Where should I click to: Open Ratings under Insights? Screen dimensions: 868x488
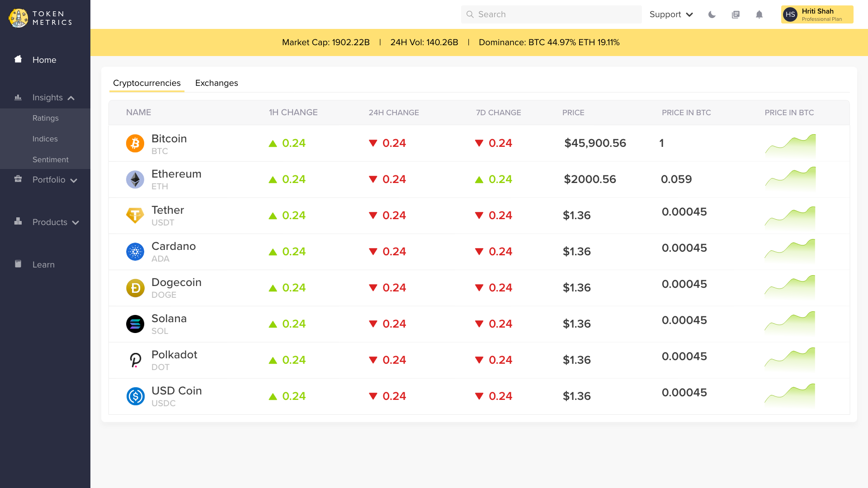pos(46,118)
